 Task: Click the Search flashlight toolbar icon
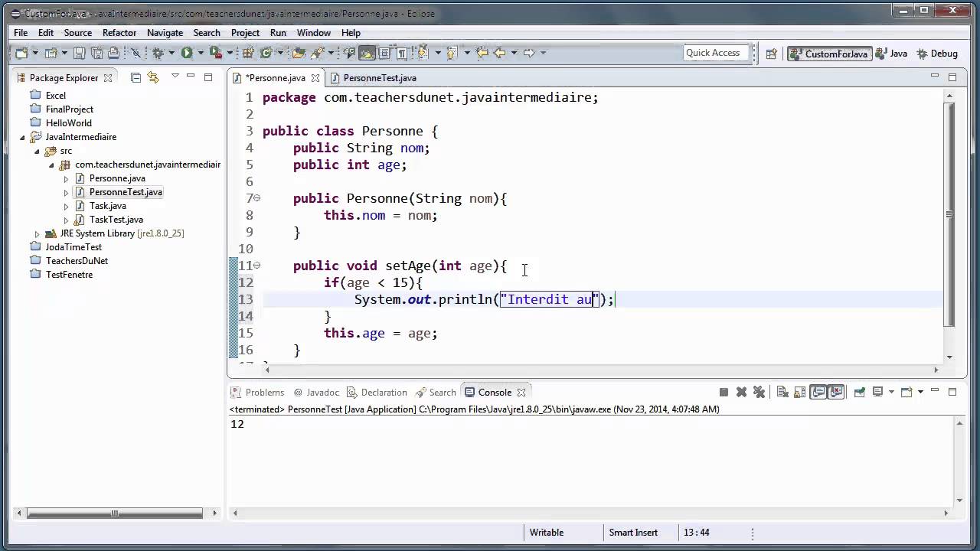(x=318, y=53)
